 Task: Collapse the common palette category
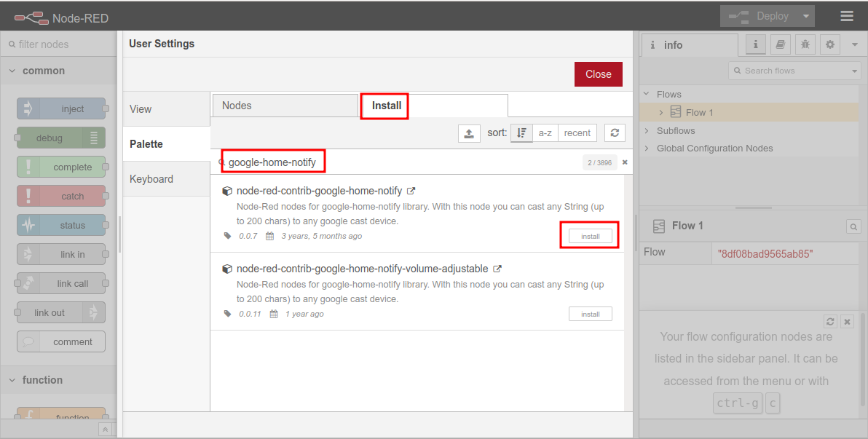(x=12, y=71)
